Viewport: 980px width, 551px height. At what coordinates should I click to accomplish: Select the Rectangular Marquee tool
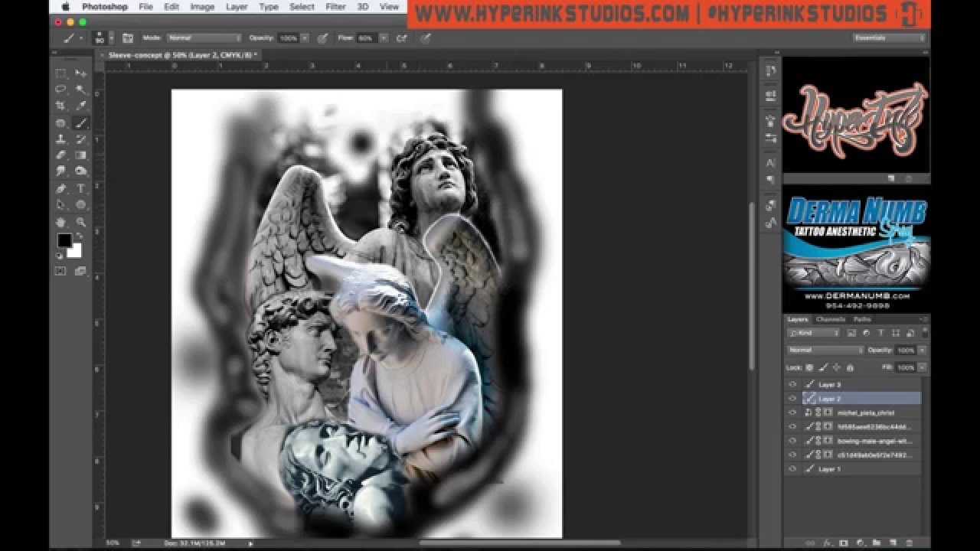coord(60,73)
